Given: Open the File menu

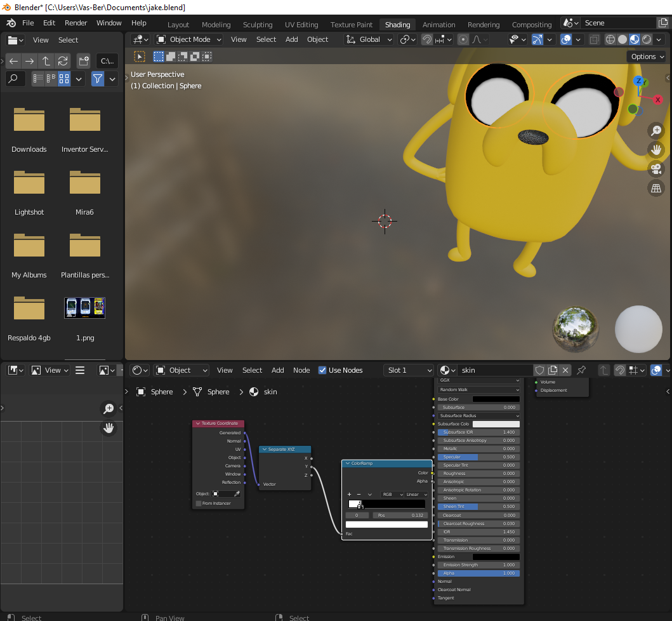Looking at the screenshot, I should (x=28, y=23).
